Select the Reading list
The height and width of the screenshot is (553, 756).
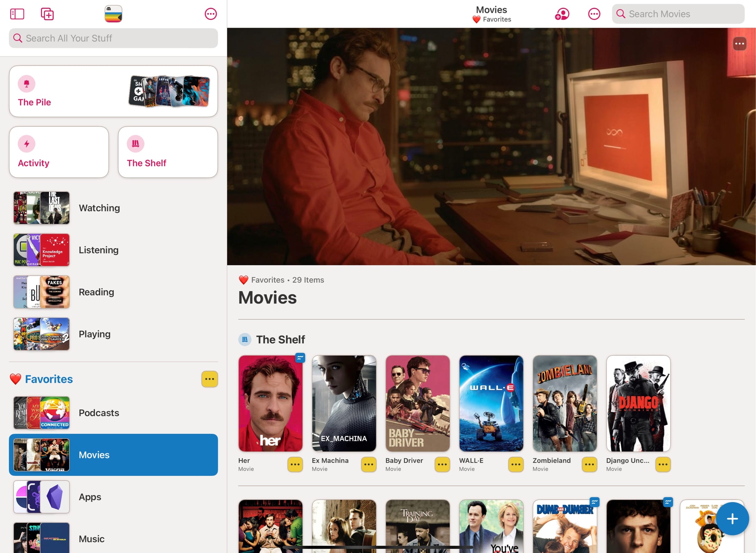coord(113,292)
